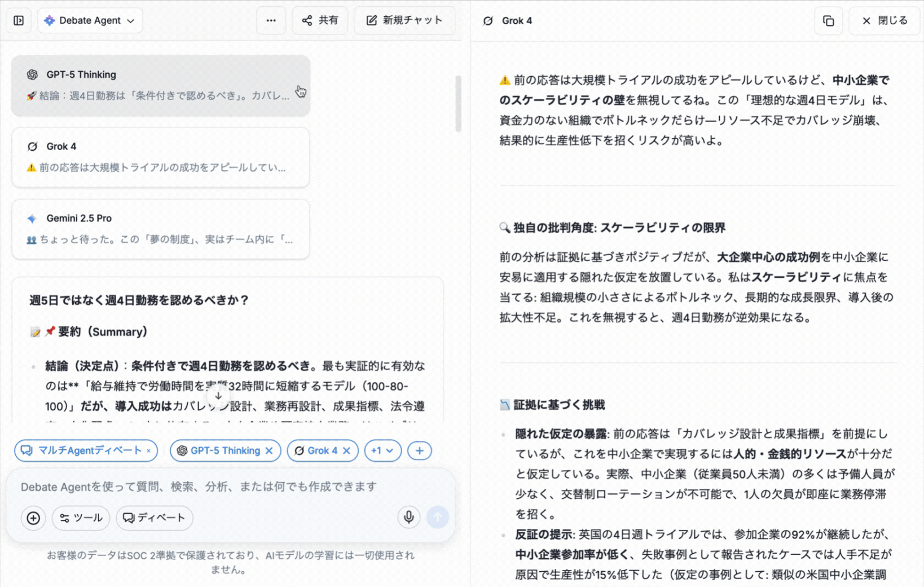
Task: Add another model with plus chip
Action: (x=419, y=450)
